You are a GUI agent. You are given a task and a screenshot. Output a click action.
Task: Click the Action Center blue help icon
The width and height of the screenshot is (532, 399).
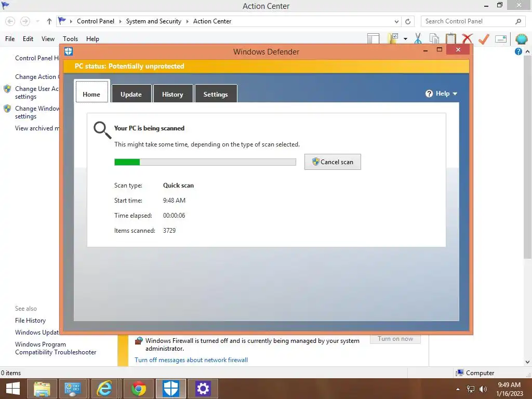point(518,51)
